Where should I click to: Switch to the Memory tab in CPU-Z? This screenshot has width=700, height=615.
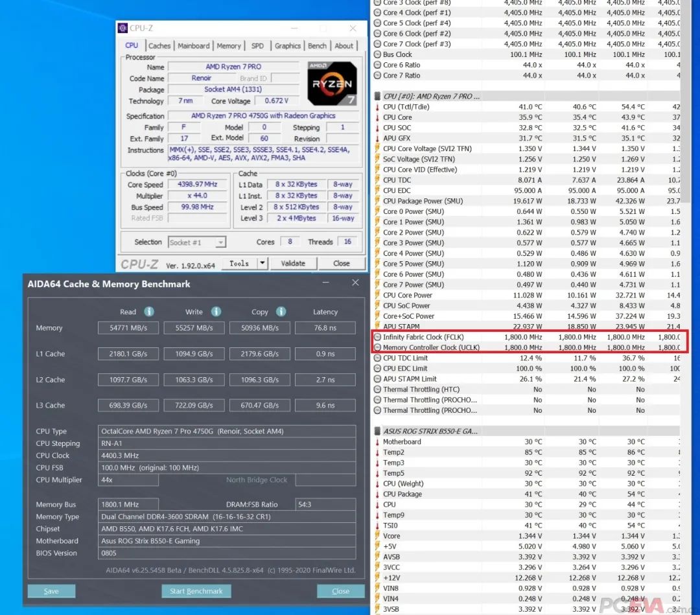pyautogui.click(x=229, y=46)
